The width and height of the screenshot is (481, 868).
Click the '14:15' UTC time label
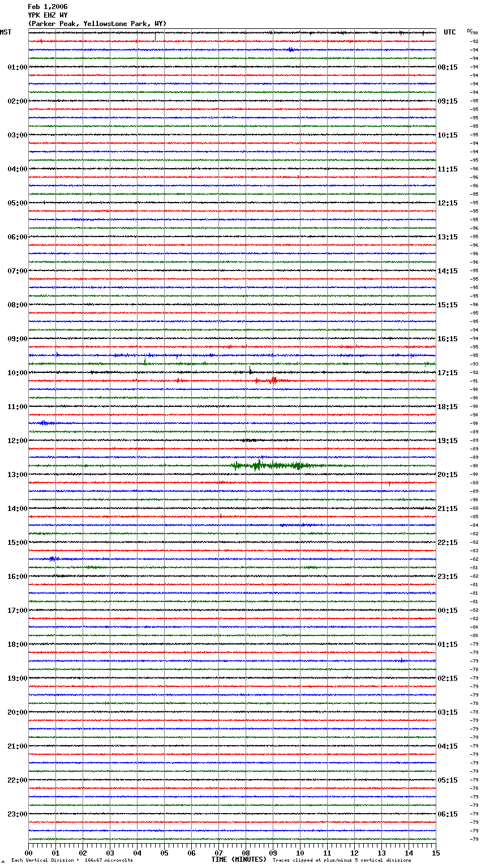pos(448,271)
